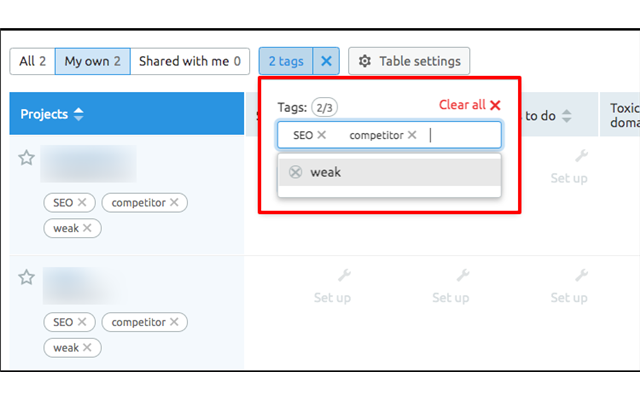Star the first project as favorite

tap(27, 157)
